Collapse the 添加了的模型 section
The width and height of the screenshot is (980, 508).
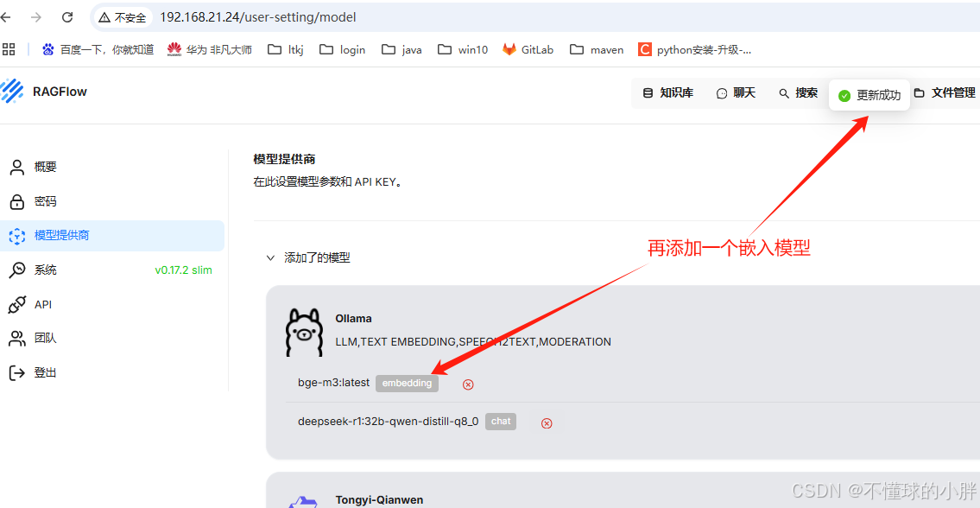pos(270,257)
